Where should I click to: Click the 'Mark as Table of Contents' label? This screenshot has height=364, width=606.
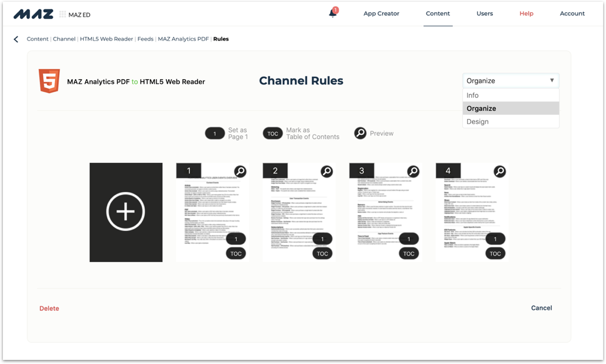[312, 133]
